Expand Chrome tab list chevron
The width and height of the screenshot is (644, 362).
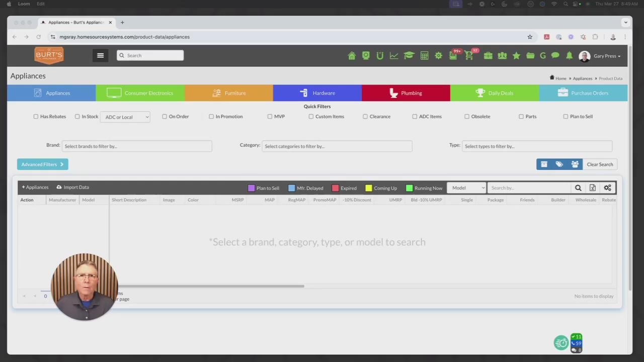625,22
